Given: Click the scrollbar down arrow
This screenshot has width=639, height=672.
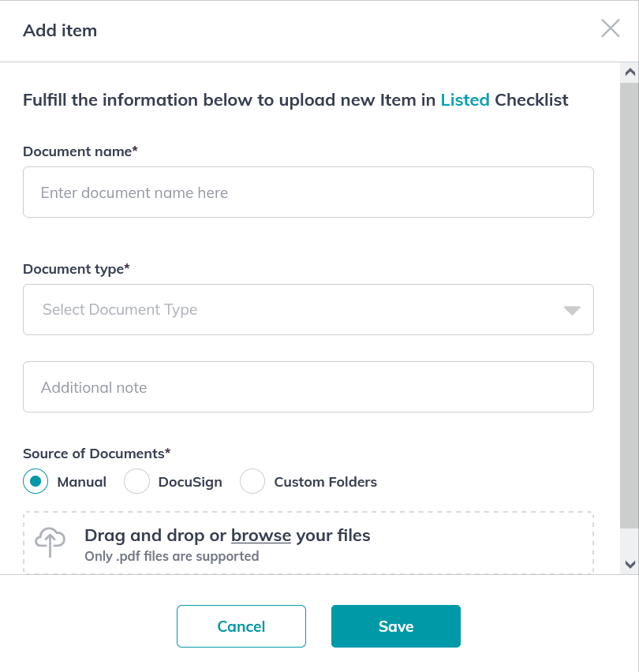Looking at the screenshot, I should [x=630, y=564].
